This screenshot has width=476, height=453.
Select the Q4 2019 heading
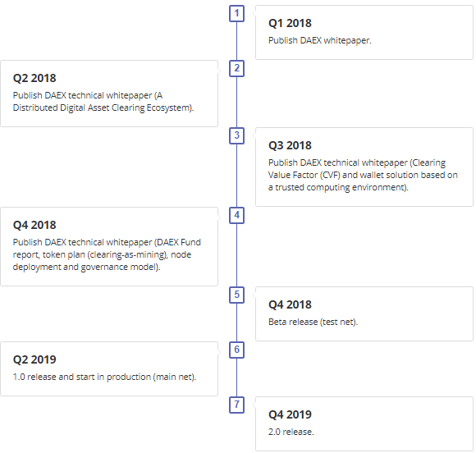point(290,414)
